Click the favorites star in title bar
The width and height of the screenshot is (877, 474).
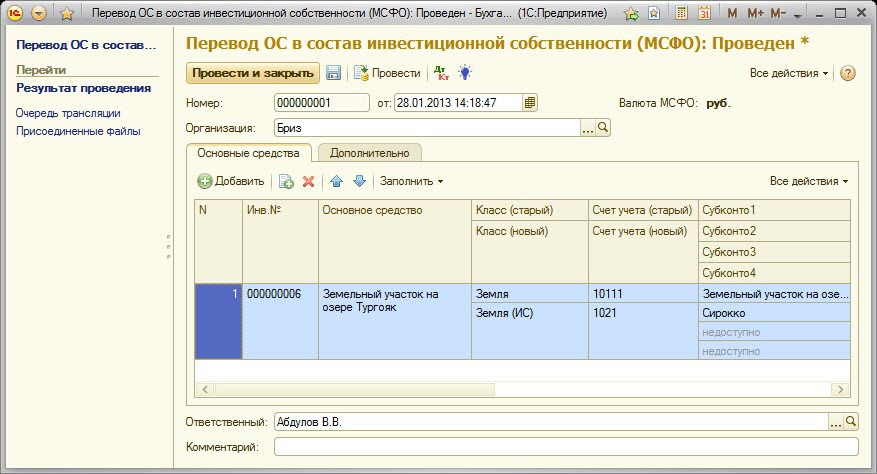tap(66, 14)
